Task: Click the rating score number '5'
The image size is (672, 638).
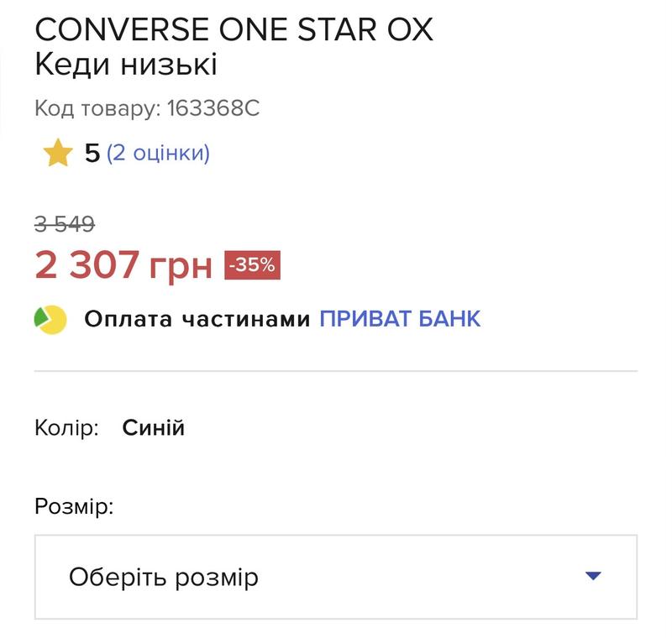Action: click(x=92, y=153)
